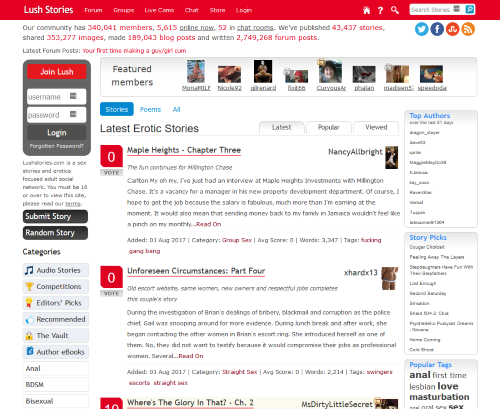Open the RSS feed icon
500x409 pixels.
468,29
